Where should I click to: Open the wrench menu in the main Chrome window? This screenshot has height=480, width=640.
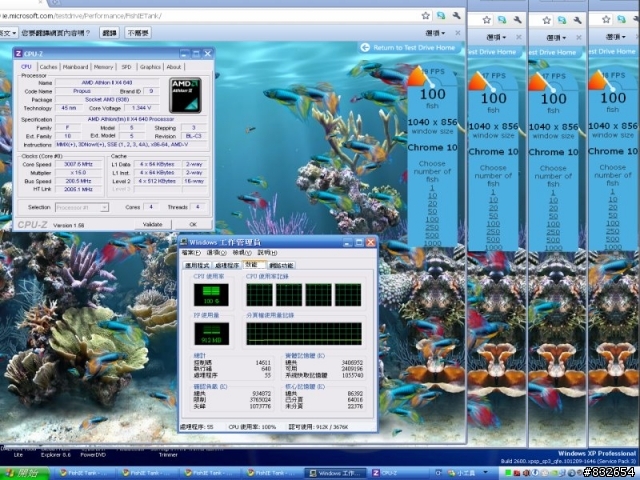point(456,16)
